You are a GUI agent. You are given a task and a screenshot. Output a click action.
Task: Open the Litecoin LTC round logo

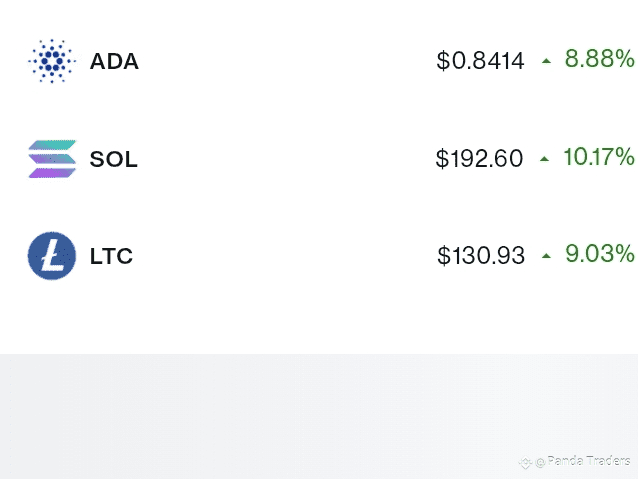coord(52,256)
